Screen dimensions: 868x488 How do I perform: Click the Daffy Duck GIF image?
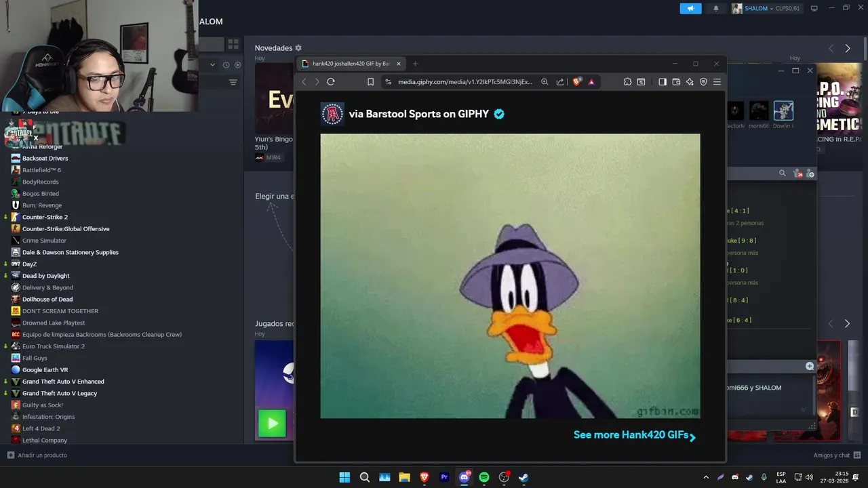tap(510, 276)
